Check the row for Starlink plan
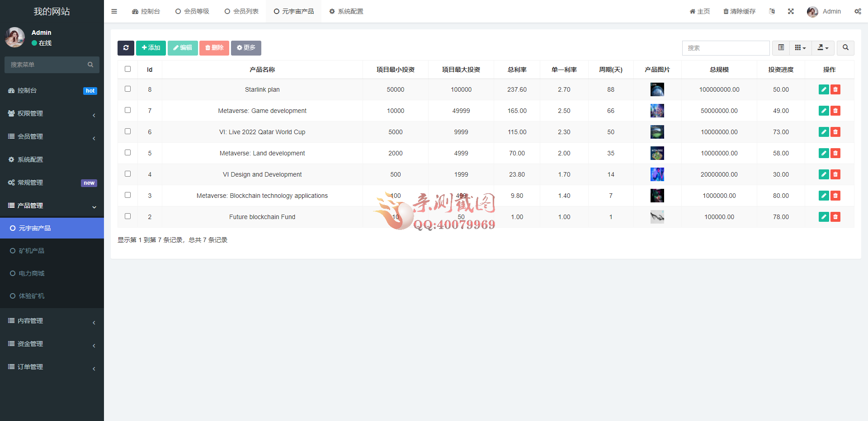The height and width of the screenshot is (421, 868). tap(127, 89)
